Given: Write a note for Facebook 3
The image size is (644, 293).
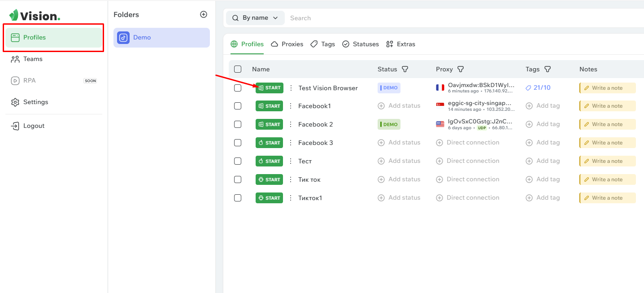Looking at the screenshot, I should [608, 143].
